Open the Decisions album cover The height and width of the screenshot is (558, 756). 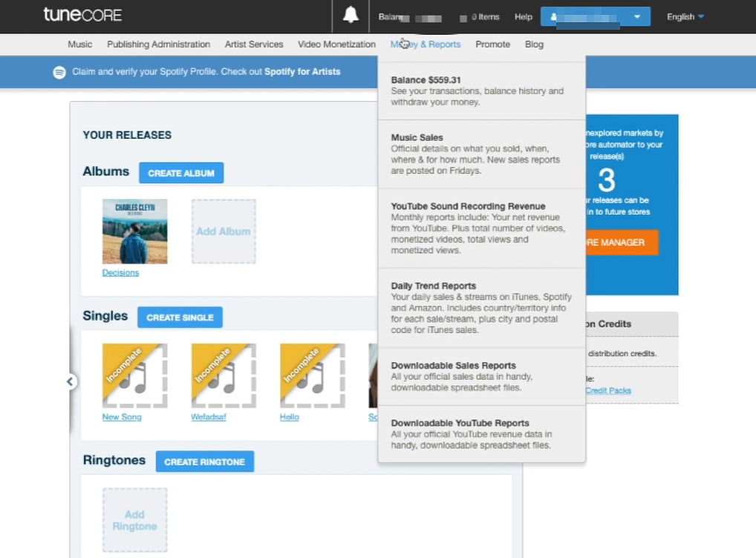pyautogui.click(x=134, y=232)
